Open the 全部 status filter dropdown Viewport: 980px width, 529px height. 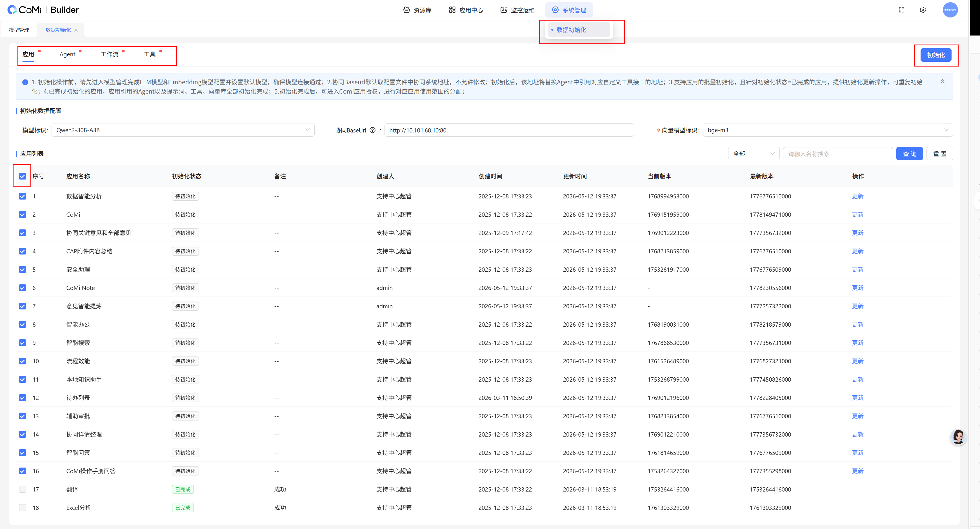(753, 154)
